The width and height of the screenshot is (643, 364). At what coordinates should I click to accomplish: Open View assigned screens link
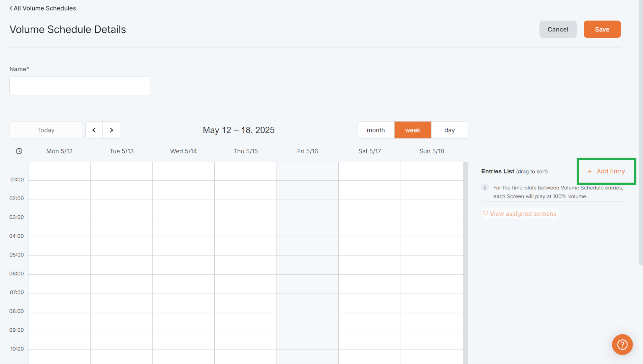click(x=520, y=214)
